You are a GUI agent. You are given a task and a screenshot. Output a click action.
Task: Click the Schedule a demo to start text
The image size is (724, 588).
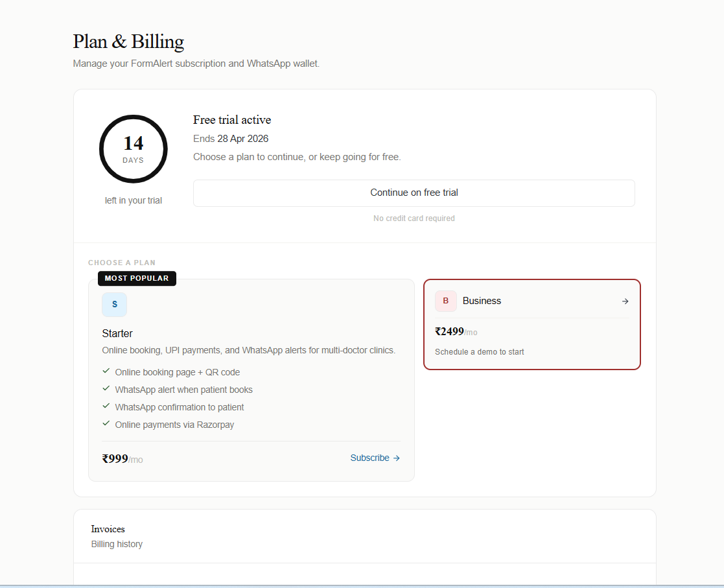click(479, 352)
